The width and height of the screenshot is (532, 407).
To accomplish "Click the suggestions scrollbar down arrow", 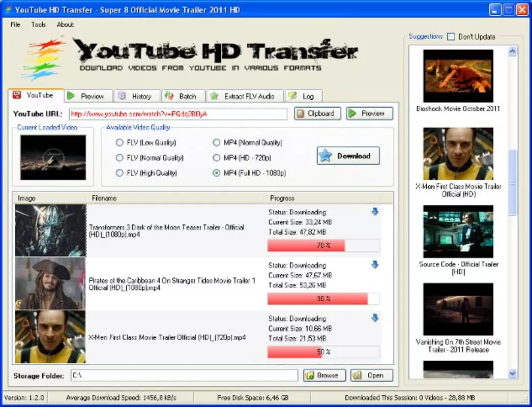I will pyautogui.click(x=512, y=374).
